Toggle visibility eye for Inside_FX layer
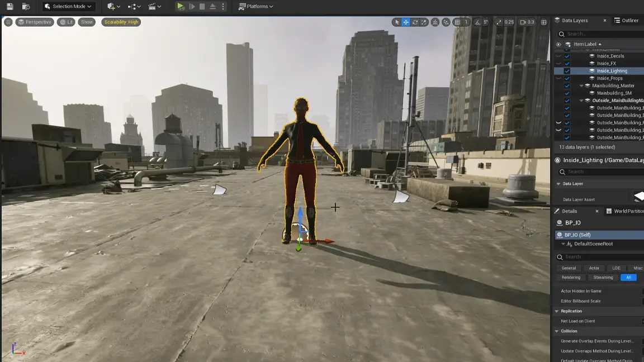644x362 pixels. tap(558, 64)
